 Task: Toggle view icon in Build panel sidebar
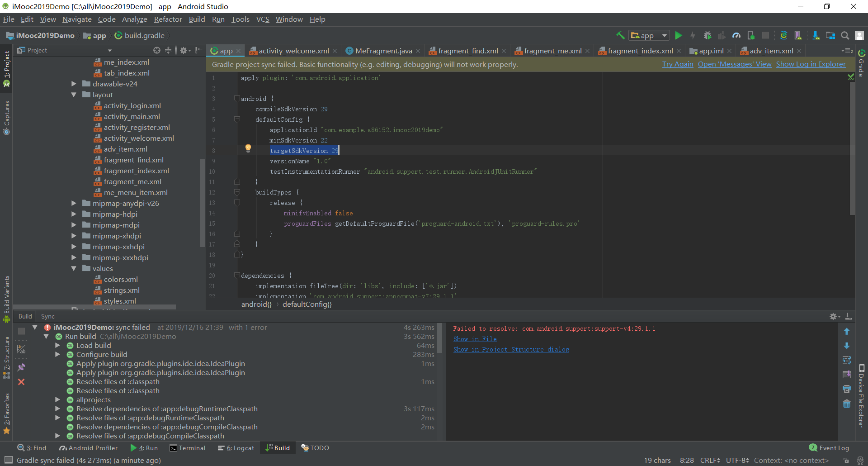click(21, 349)
